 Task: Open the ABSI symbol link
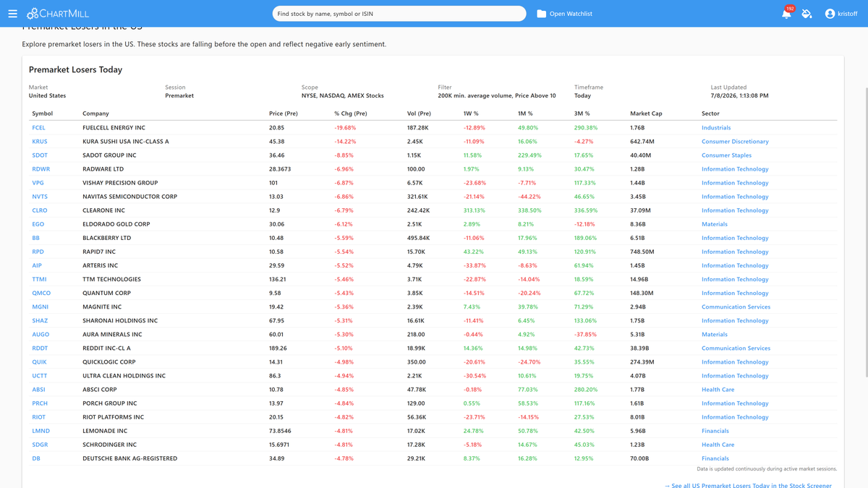[38, 390]
